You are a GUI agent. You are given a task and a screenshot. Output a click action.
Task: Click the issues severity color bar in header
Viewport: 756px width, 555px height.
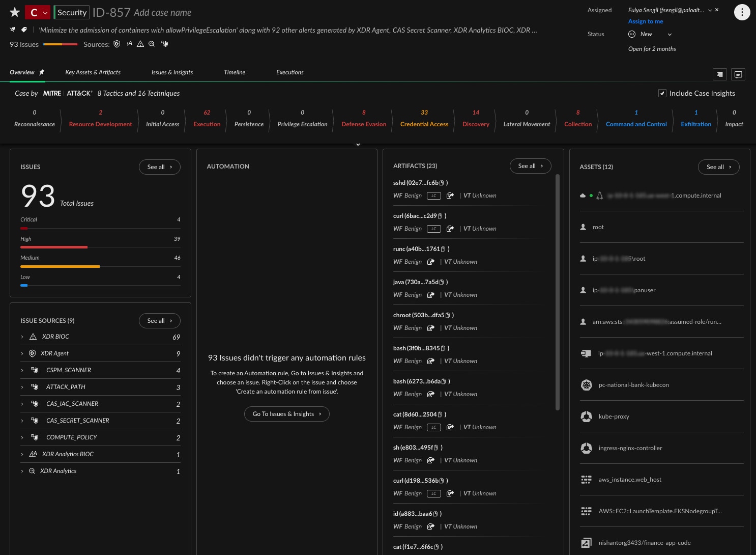(60, 44)
